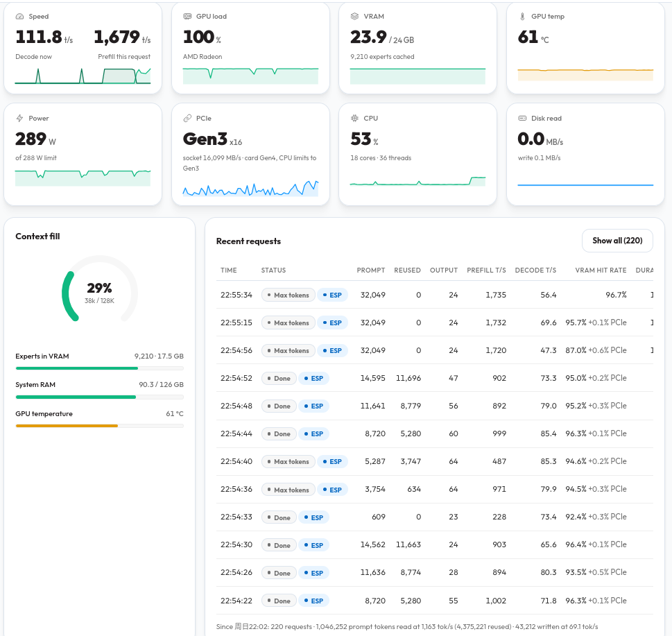Click the Speed card sparkline chart
The width and height of the screenshot is (672, 636).
[x=83, y=76]
